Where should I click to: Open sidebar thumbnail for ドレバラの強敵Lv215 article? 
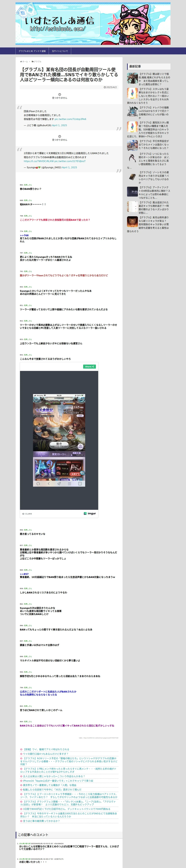[132, 112]
